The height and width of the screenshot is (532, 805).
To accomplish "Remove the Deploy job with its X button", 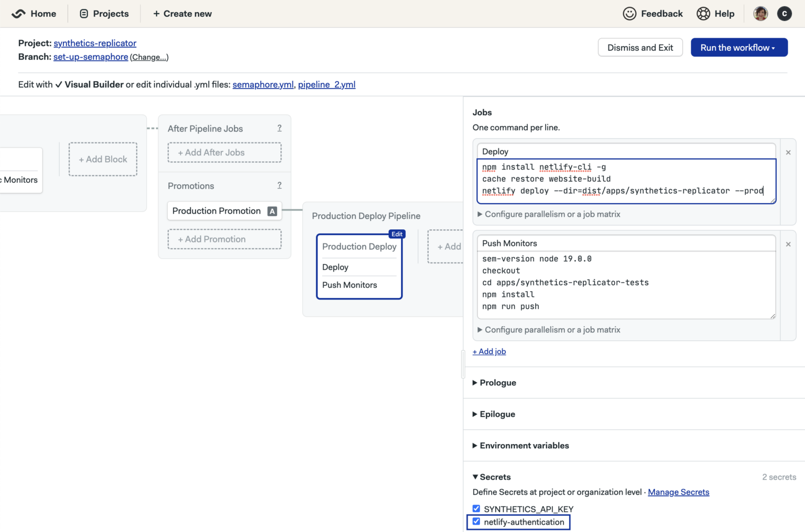I will [x=788, y=152].
